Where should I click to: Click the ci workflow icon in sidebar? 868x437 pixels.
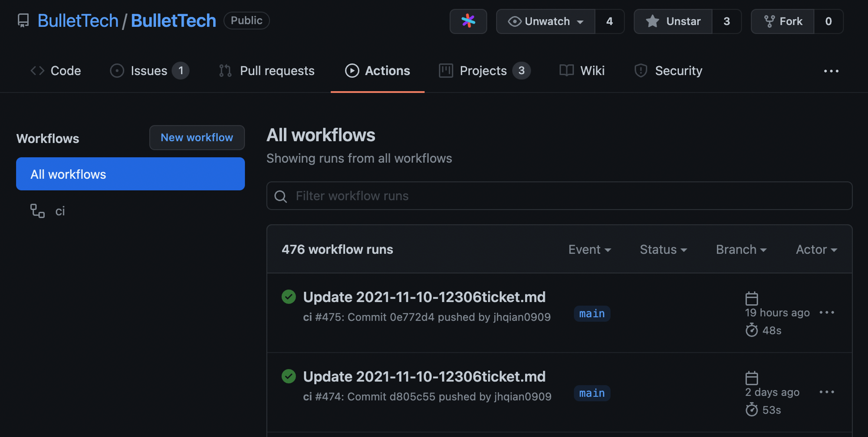[37, 211]
